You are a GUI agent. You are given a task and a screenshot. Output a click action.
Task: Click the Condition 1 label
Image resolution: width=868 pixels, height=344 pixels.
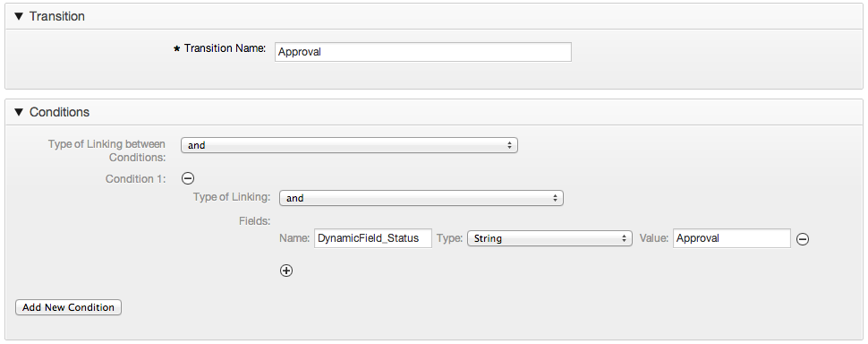click(136, 179)
